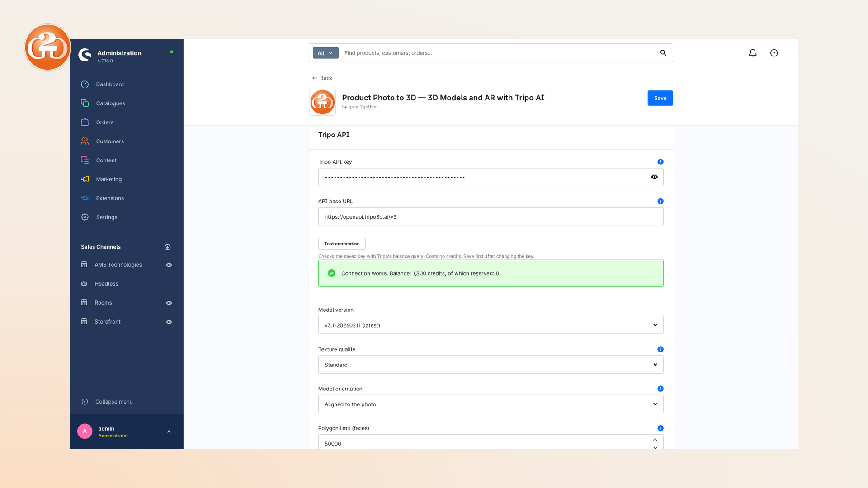Open the Model version dropdown

491,325
